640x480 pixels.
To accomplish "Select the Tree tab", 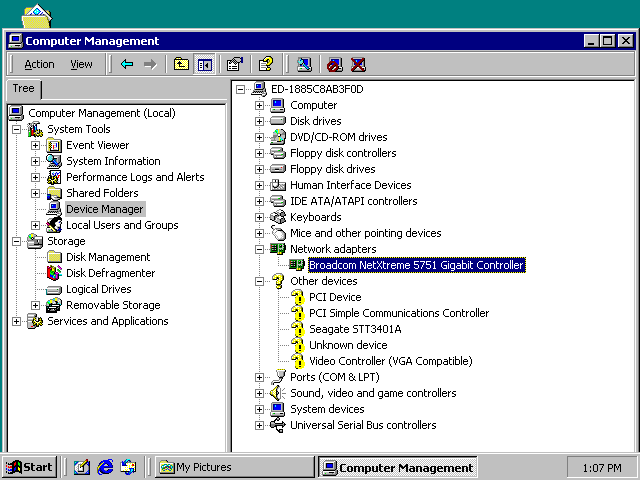I will click(x=24, y=89).
